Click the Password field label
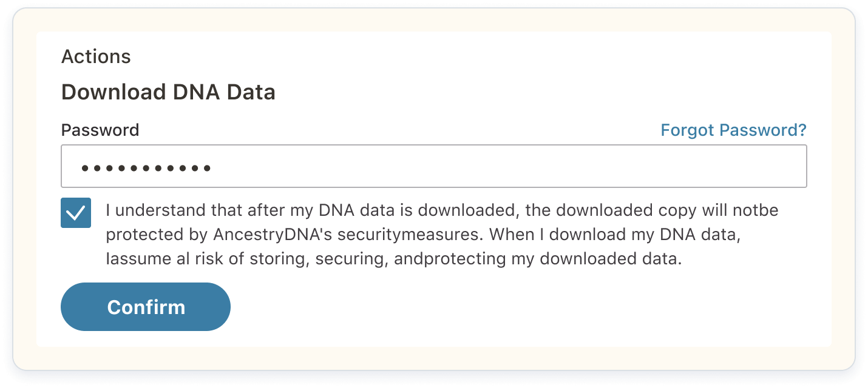 click(x=100, y=130)
